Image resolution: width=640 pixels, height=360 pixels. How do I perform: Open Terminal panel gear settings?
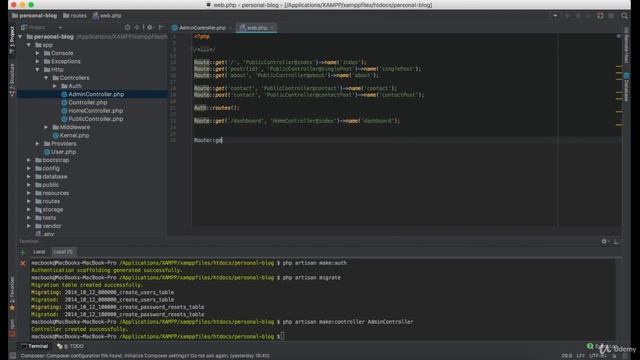(604, 242)
